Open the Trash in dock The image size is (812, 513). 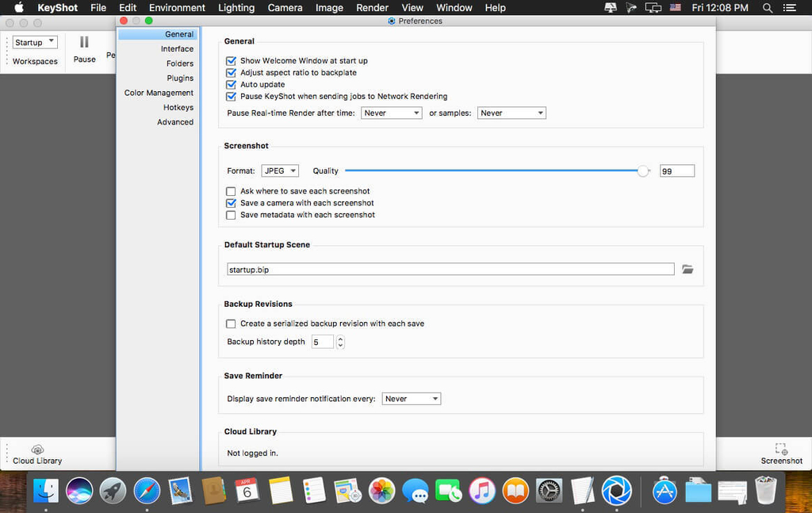tap(765, 490)
